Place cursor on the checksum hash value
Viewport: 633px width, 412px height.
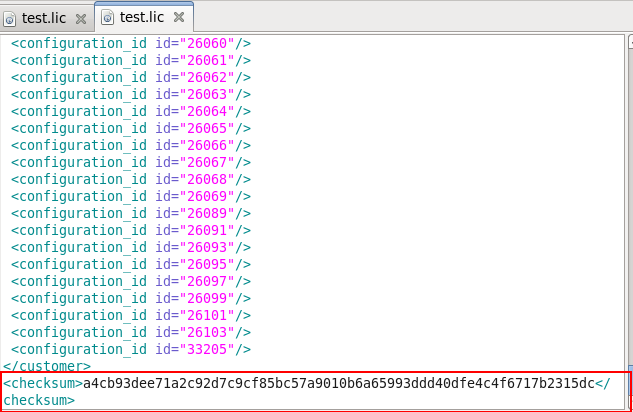[338, 383]
